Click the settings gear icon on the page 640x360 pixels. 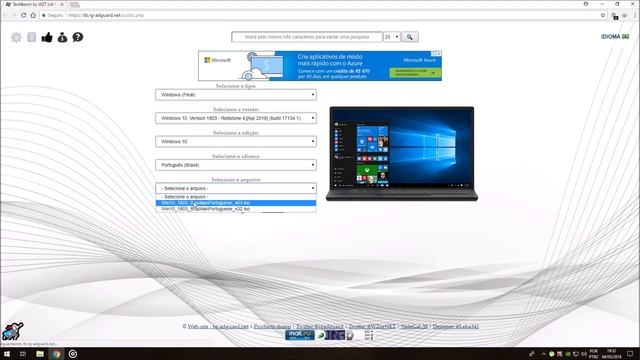pos(16,37)
